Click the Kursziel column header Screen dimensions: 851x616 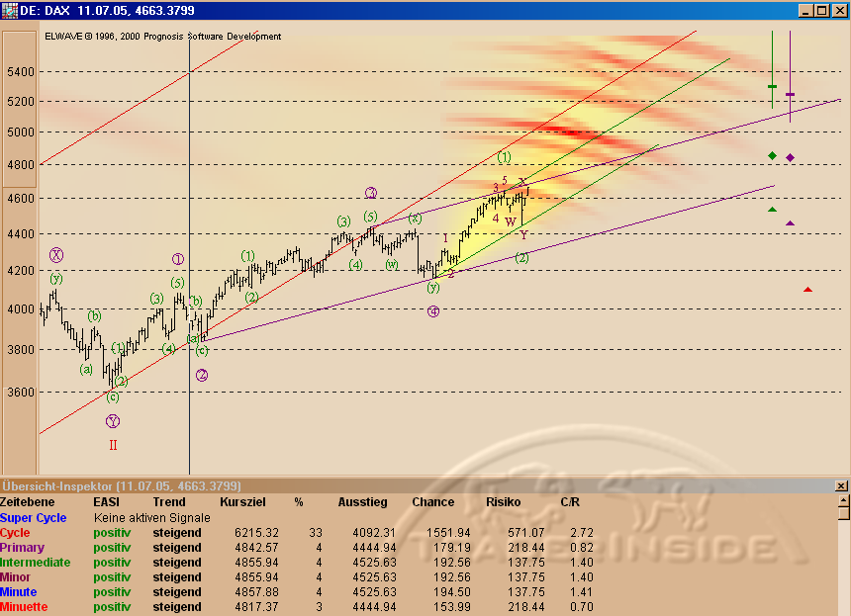[242, 502]
